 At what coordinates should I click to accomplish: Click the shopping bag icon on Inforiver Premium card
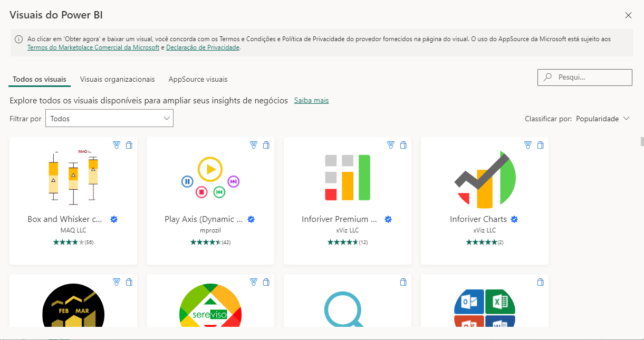pyautogui.click(x=403, y=145)
